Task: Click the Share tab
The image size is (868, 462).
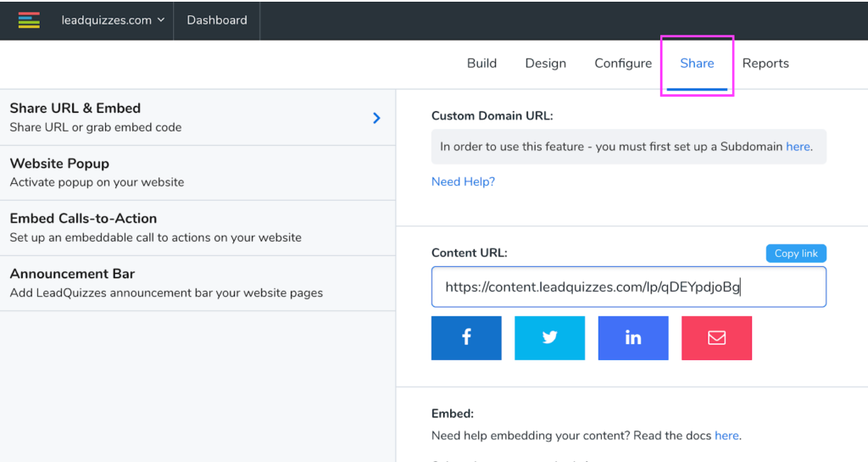Action: [x=697, y=64]
